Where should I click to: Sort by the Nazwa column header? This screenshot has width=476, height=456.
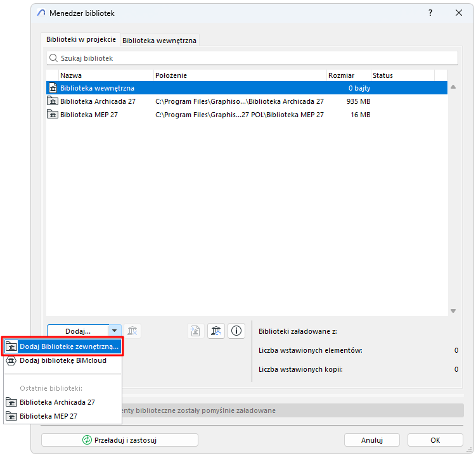click(x=106, y=75)
